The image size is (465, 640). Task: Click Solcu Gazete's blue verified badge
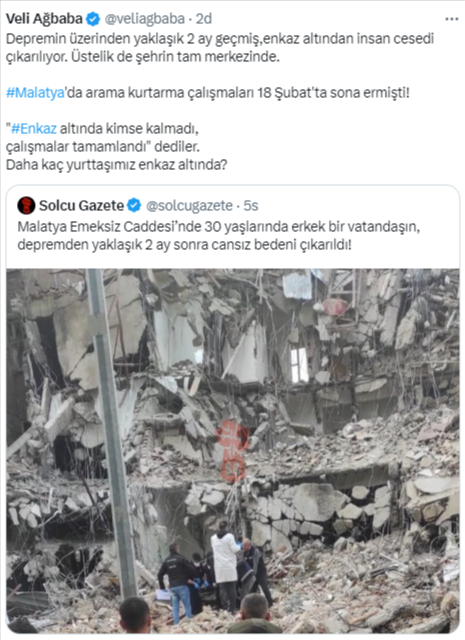(134, 205)
